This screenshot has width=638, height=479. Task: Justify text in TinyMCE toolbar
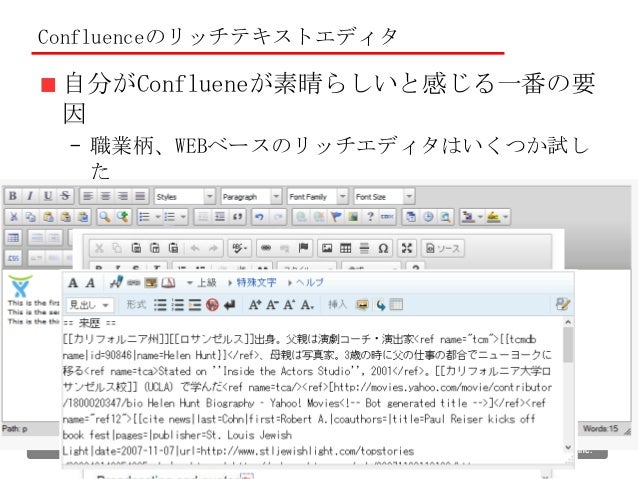(140, 196)
